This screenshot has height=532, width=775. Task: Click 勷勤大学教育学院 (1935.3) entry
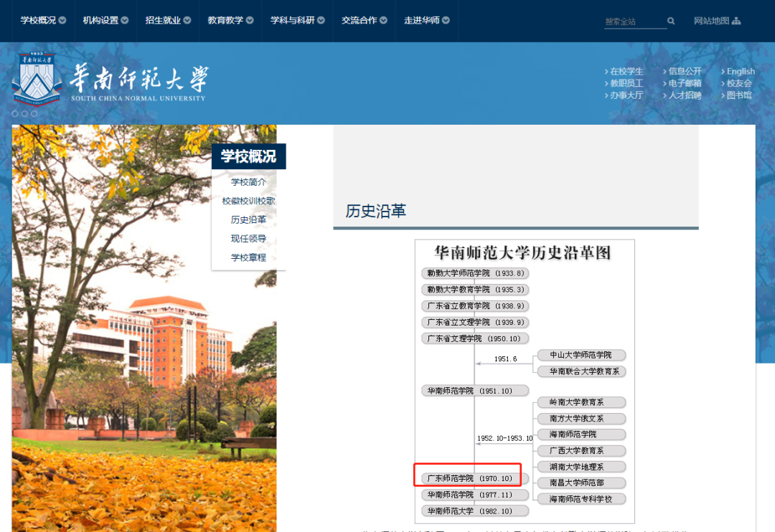click(475, 290)
